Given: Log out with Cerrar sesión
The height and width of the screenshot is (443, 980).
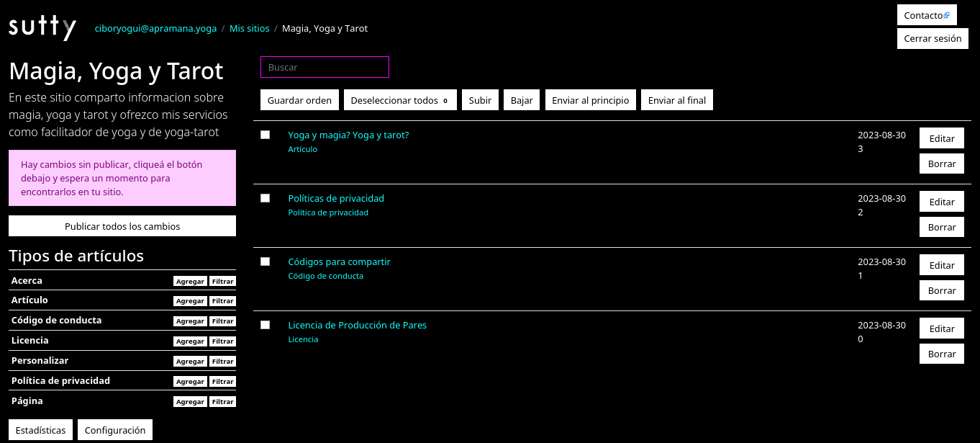Looking at the screenshot, I should click(x=933, y=39).
